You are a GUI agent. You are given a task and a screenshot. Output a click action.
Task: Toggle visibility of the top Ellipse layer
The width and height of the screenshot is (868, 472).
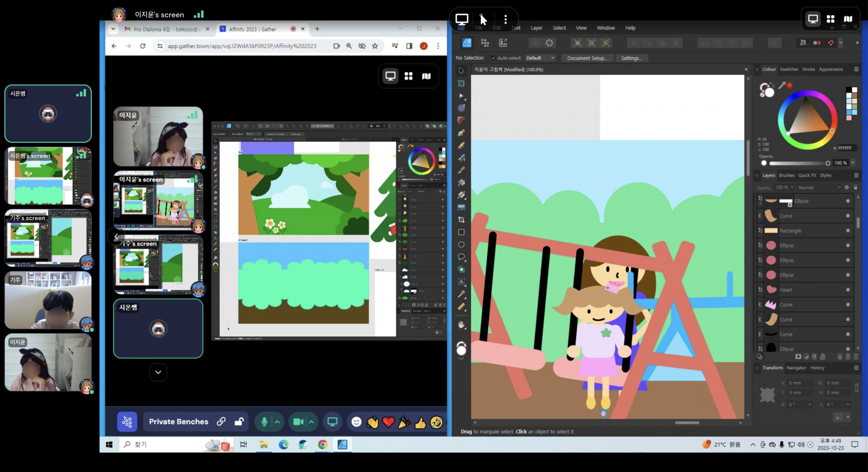[848, 201]
